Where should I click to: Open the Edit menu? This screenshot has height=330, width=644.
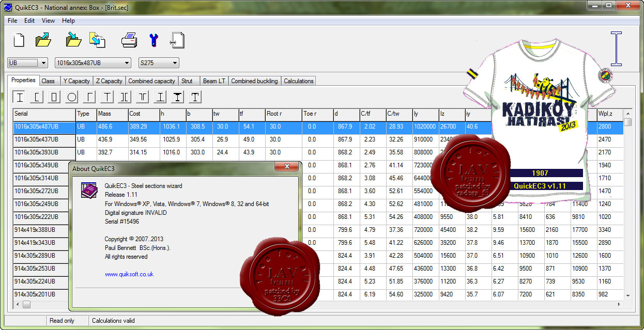29,21
